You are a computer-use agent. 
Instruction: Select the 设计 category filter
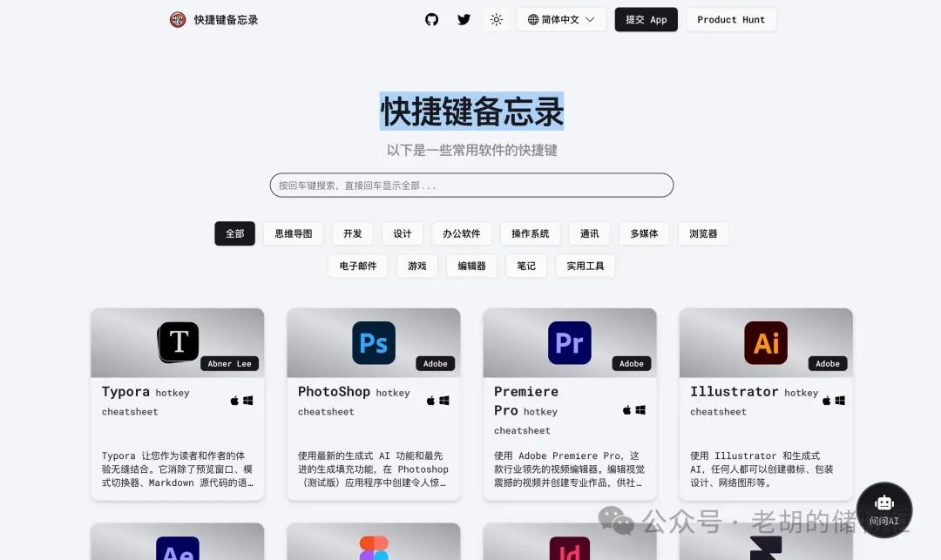(402, 233)
